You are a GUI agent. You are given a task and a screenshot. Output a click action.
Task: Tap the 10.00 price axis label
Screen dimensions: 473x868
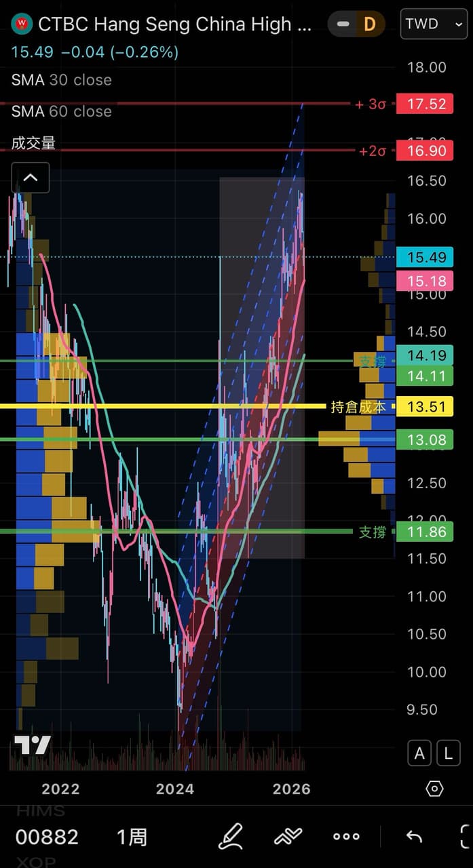tap(427, 672)
